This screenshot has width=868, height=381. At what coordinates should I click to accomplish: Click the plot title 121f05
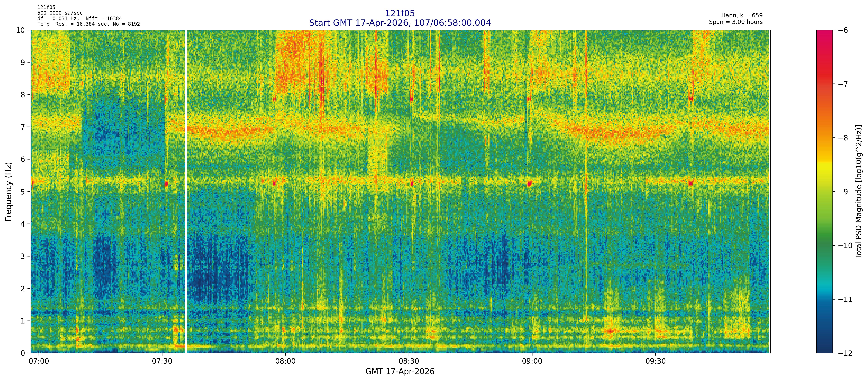point(400,13)
